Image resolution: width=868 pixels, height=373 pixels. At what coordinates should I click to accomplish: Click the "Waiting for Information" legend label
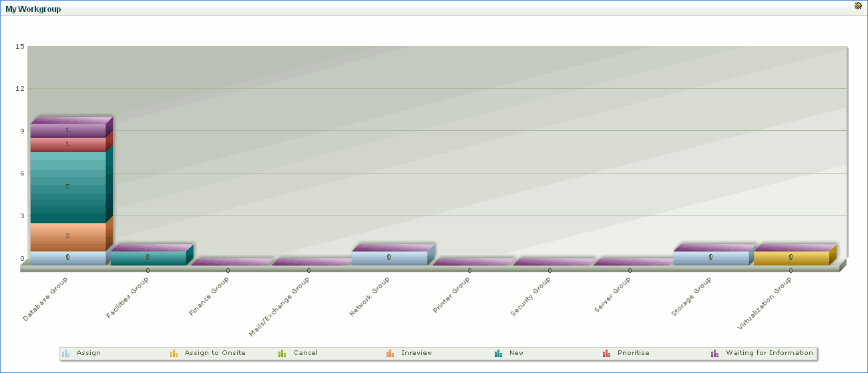pyautogui.click(x=769, y=353)
